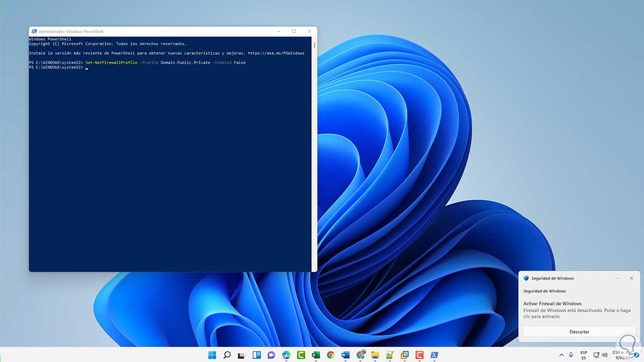The width and height of the screenshot is (644, 362).
Task: Open Task View from the taskbar
Action: (x=241, y=355)
